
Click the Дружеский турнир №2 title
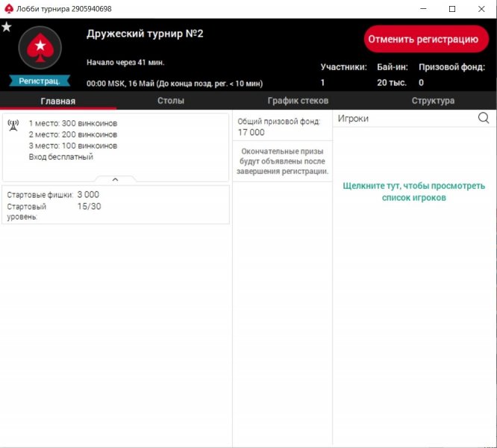(145, 34)
